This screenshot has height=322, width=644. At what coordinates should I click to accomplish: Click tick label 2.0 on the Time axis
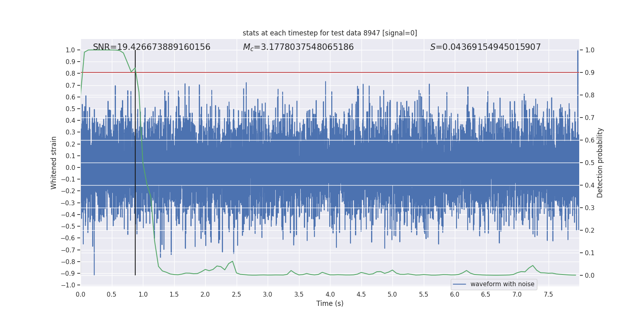click(205, 294)
